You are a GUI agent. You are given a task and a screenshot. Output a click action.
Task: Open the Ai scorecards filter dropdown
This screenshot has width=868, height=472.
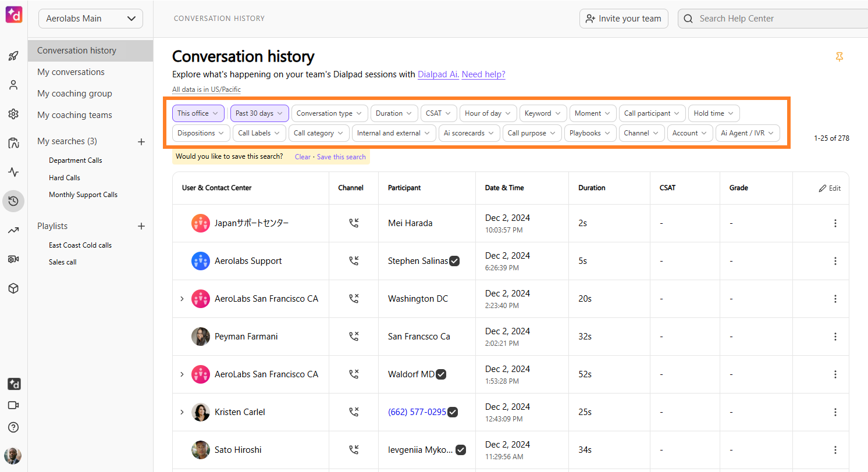[469, 133]
